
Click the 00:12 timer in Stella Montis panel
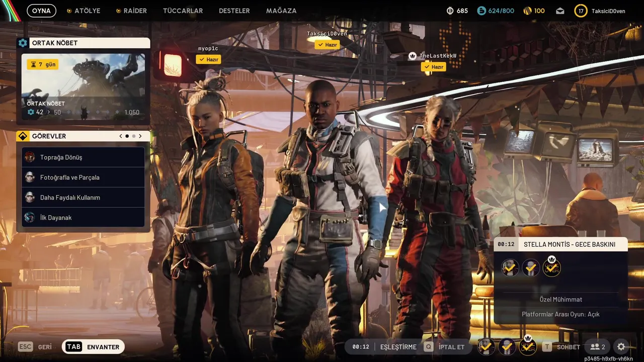[x=506, y=244]
